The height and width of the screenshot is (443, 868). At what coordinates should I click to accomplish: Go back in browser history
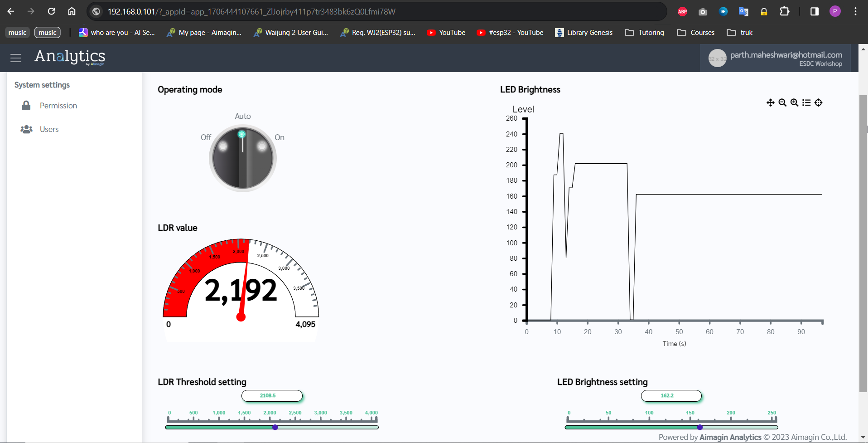pos(11,11)
